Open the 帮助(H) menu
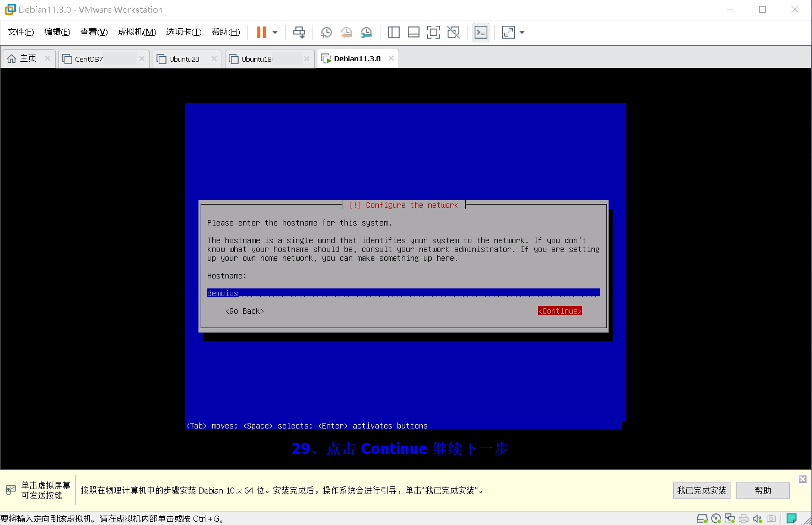The height and width of the screenshot is (525, 812). [x=225, y=32]
